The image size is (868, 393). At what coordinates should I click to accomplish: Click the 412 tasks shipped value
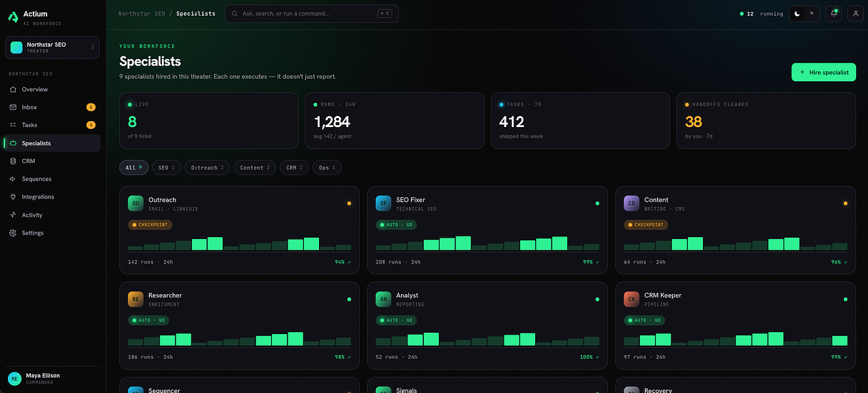pyautogui.click(x=512, y=122)
